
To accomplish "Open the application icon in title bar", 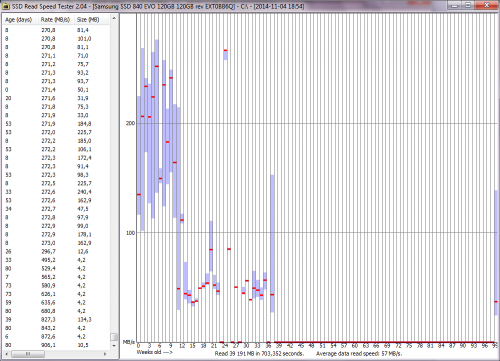I will coord(6,6).
